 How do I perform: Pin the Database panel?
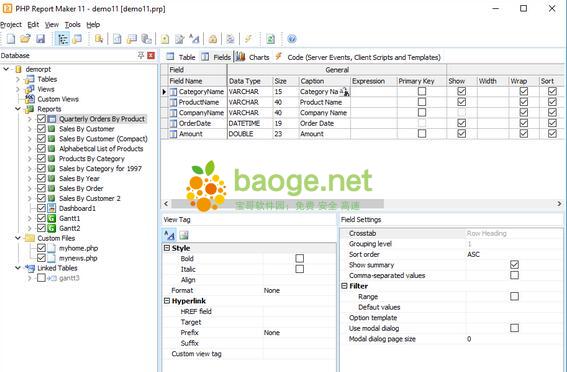click(x=141, y=55)
